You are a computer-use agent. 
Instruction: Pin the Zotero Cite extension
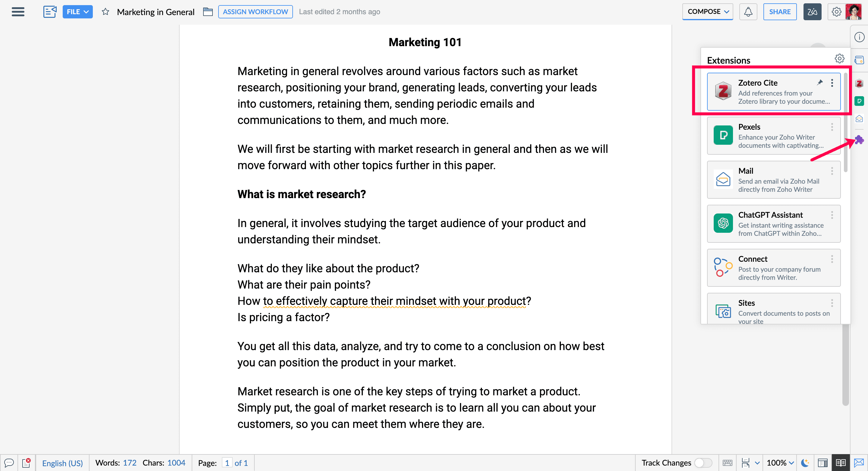819,83
